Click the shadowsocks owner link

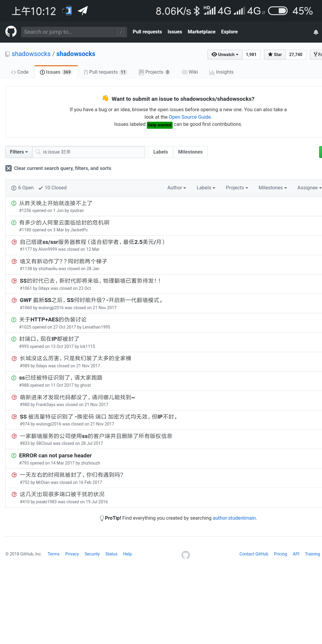click(31, 54)
